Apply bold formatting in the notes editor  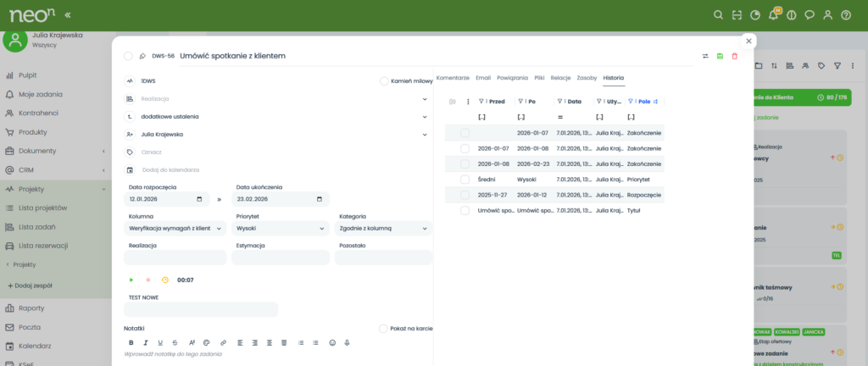pos(131,342)
